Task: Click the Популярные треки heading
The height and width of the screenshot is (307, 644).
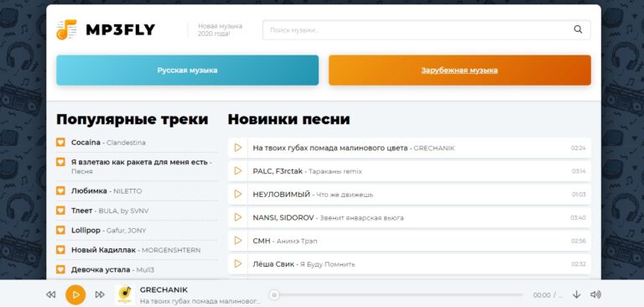Action: coord(132,119)
